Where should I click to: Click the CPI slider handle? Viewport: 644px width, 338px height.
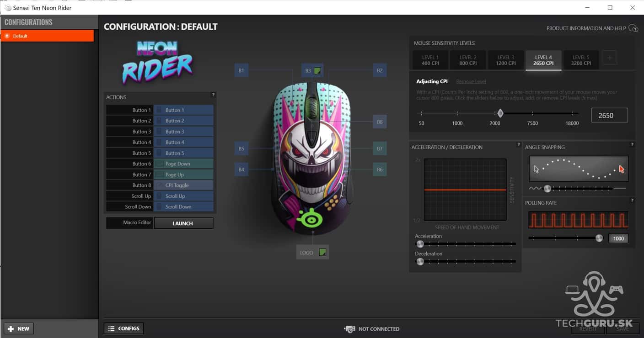click(x=500, y=113)
